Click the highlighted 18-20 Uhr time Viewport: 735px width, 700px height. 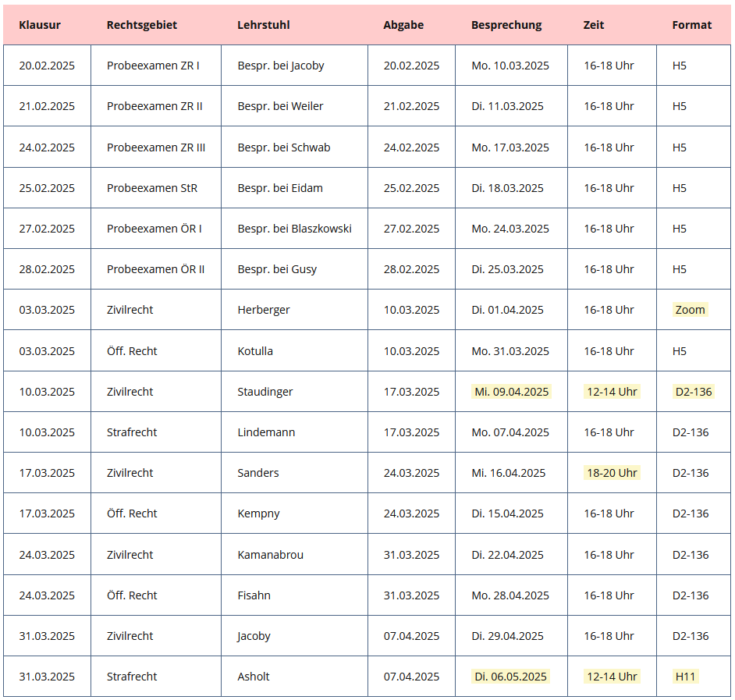pyautogui.click(x=612, y=473)
